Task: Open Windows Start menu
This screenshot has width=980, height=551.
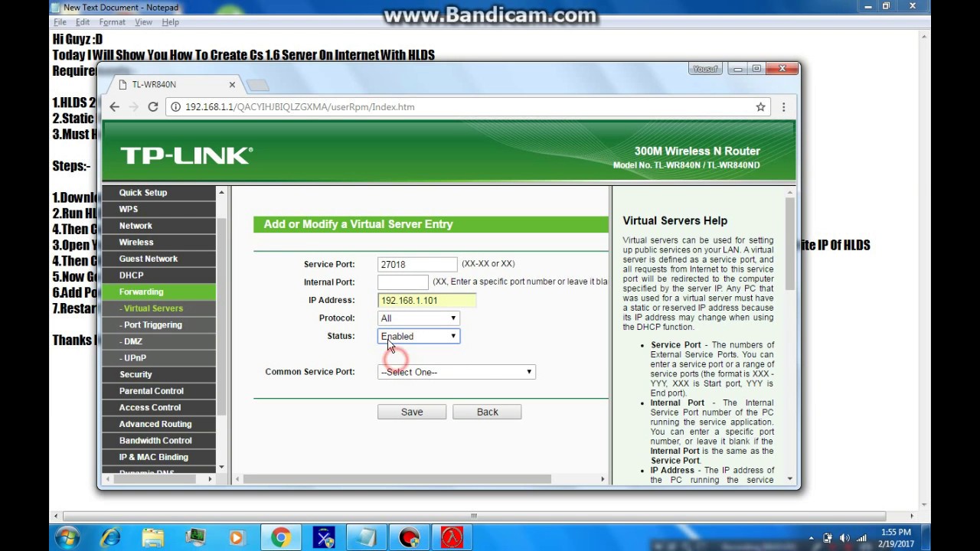Action: coord(67,537)
